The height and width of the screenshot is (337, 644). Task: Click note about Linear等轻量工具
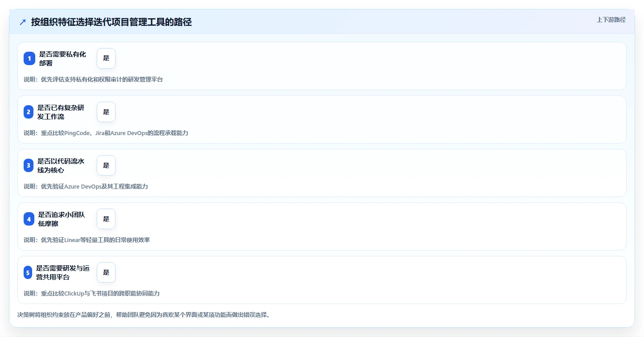coord(87,240)
